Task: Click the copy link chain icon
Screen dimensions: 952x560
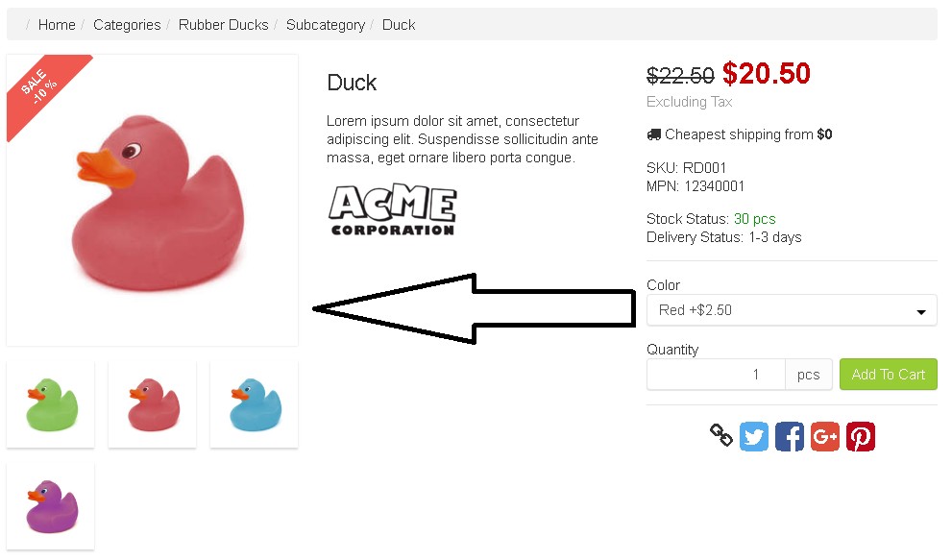Action: click(721, 436)
